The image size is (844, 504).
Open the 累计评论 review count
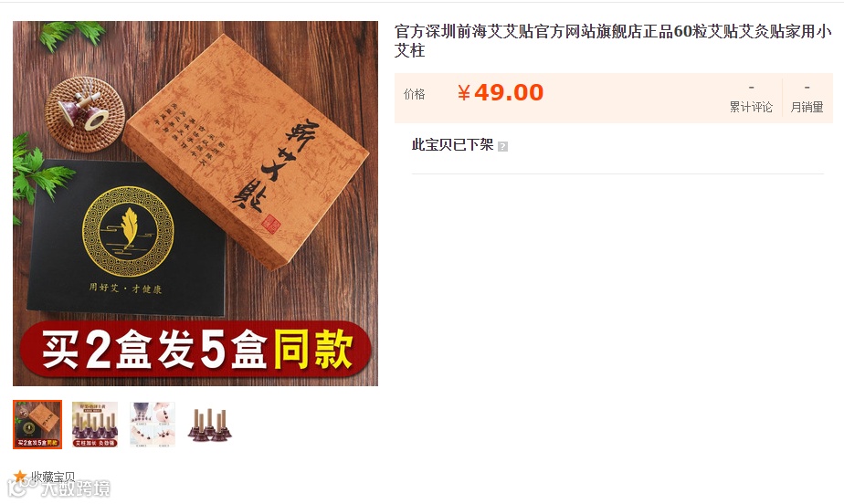coord(751,107)
